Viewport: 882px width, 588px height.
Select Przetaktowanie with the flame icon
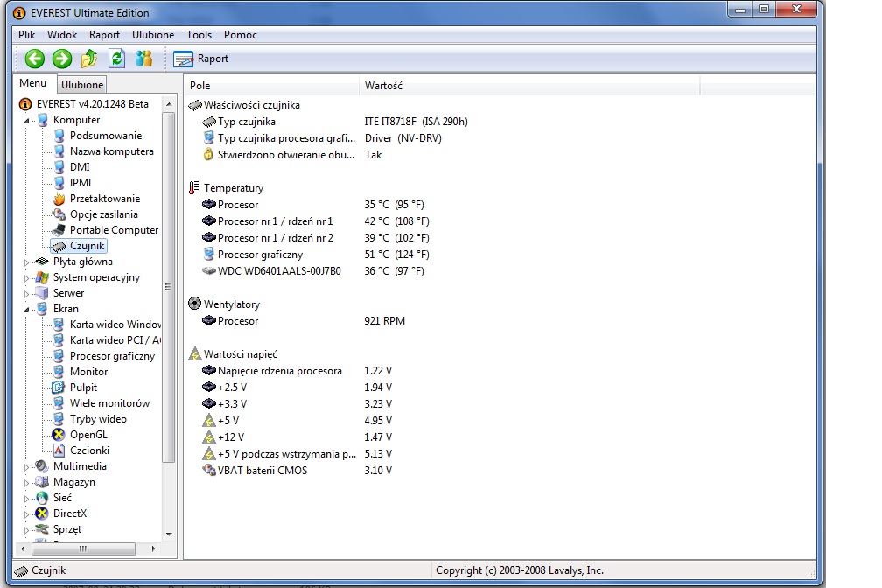click(x=104, y=199)
